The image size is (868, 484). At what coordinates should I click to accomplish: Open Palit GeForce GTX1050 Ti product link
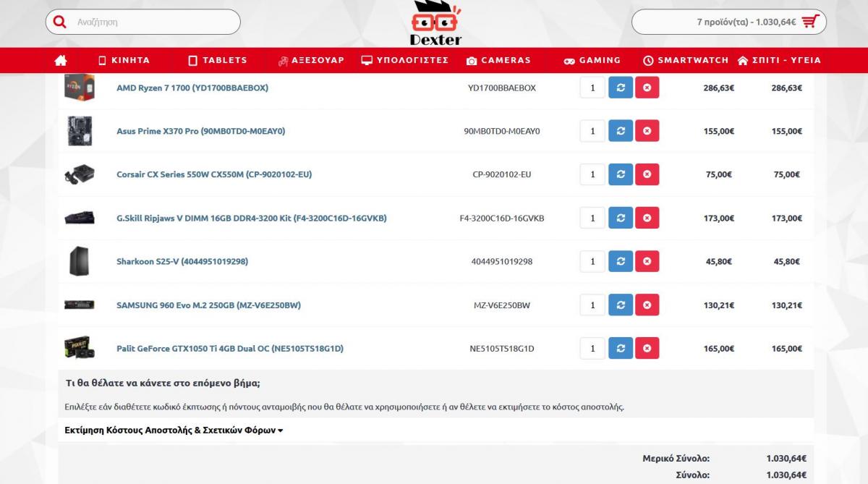pyautogui.click(x=230, y=348)
